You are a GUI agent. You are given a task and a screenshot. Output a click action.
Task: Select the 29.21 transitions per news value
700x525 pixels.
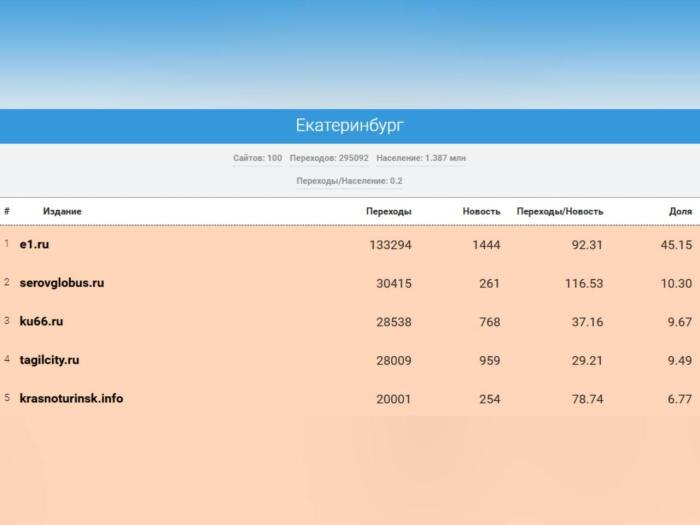click(587, 361)
